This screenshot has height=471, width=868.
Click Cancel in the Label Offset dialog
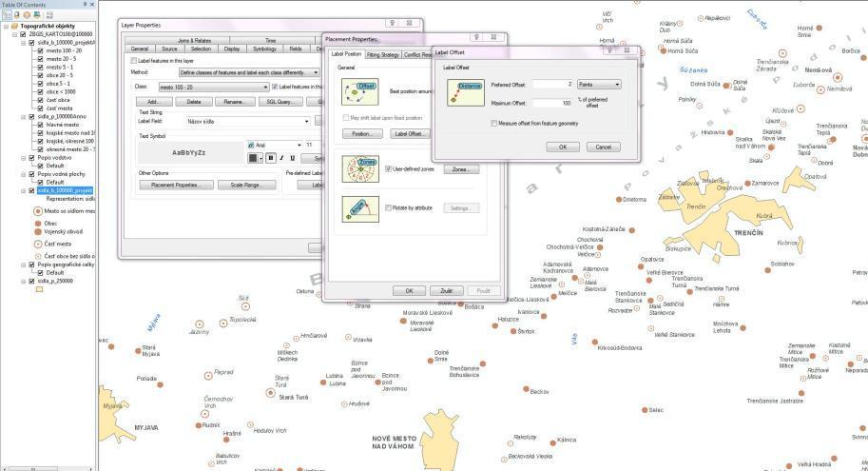(604, 147)
